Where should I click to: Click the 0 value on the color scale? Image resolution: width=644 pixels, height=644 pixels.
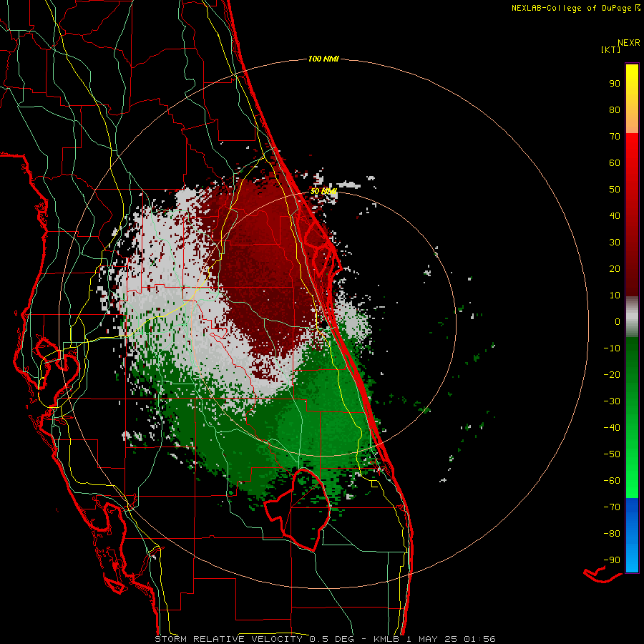click(618, 321)
